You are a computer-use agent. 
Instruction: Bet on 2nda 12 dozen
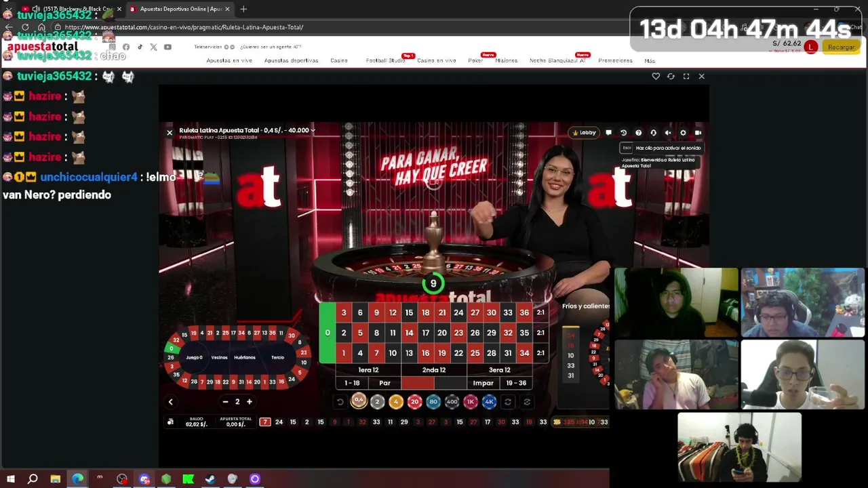[x=434, y=370]
